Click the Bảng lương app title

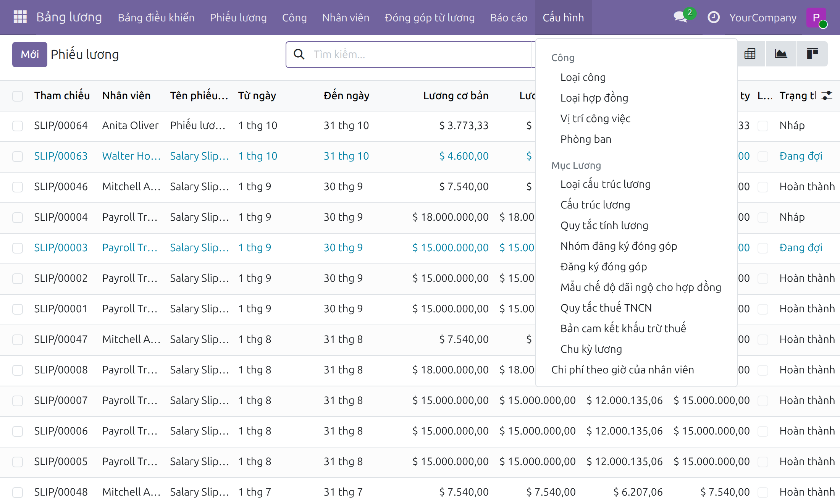(69, 17)
